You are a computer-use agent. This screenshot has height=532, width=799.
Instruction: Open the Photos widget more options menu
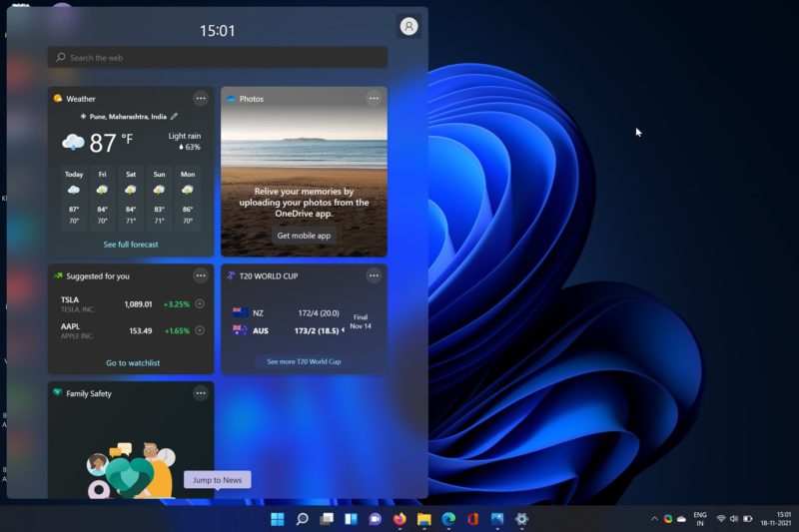[x=374, y=98]
